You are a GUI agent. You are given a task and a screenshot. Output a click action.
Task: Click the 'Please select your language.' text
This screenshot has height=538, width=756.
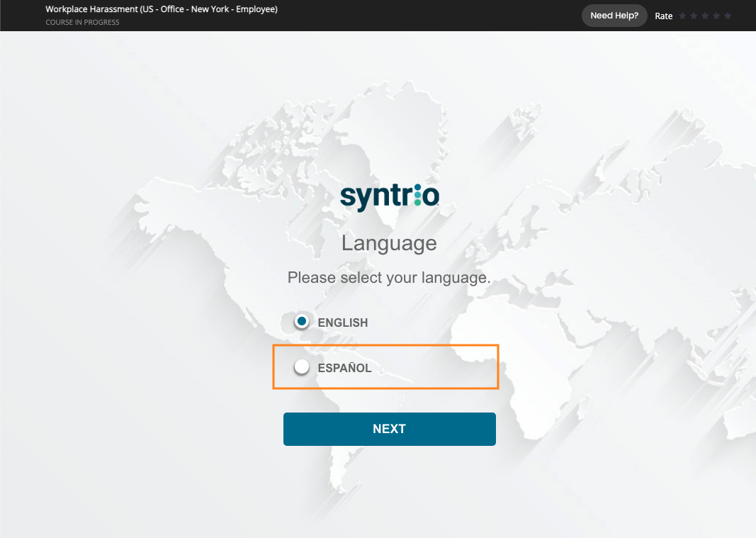tap(388, 277)
